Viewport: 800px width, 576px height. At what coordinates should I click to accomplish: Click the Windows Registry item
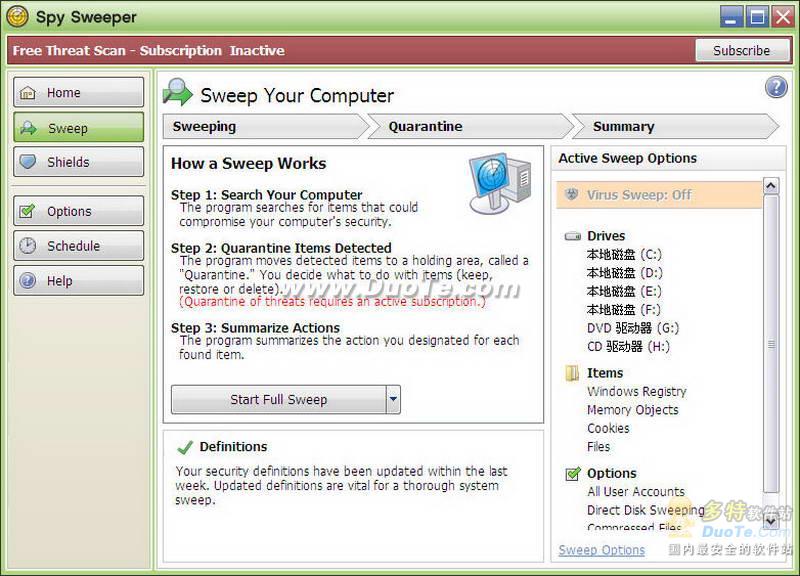637,391
